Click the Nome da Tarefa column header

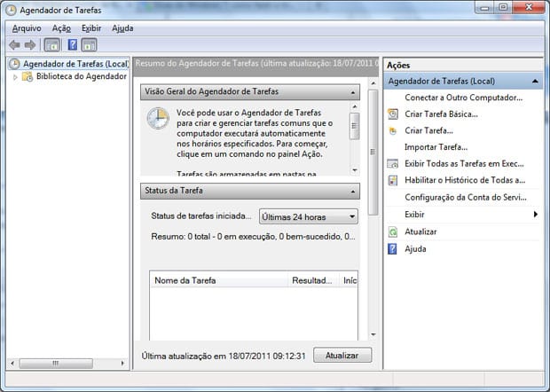coord(219,280)
